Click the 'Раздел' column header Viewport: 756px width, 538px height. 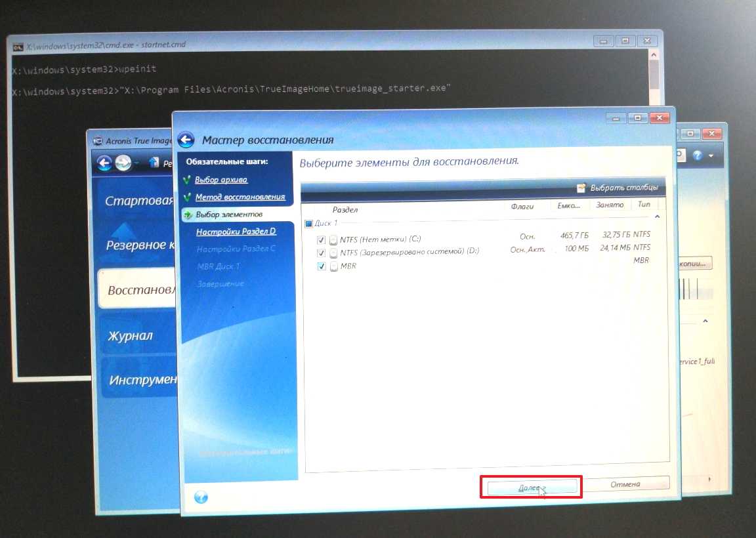click(x=345, y=210)
